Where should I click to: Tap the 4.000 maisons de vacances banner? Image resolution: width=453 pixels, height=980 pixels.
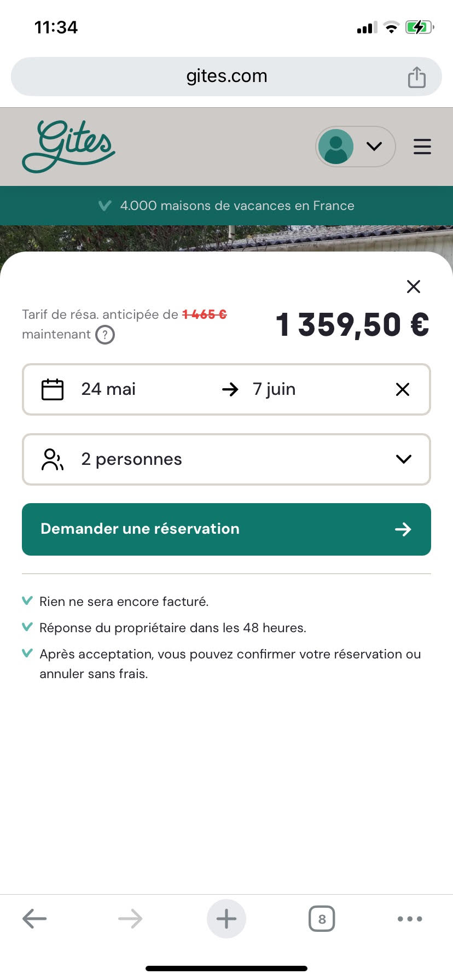(226, 206)
